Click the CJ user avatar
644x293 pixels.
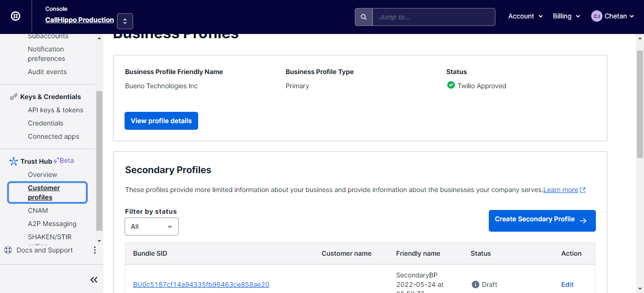coord(596,16)
